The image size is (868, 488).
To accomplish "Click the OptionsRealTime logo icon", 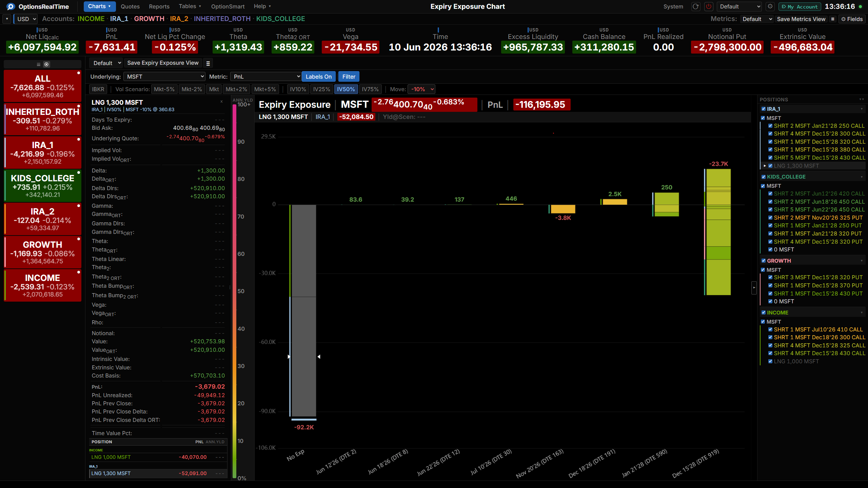I will tap(11, 6).
